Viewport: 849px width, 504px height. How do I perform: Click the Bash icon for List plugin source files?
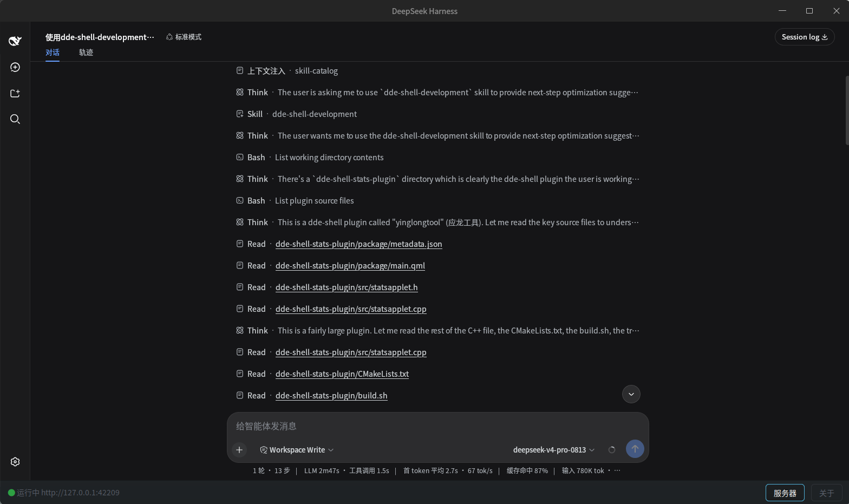[x=240, y=200]
